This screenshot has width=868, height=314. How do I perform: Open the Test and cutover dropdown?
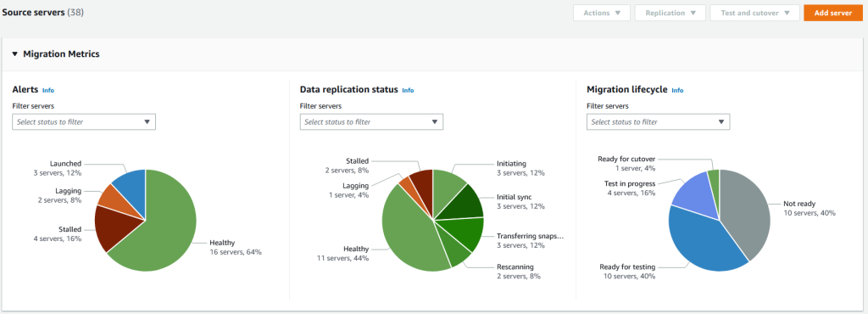point(755,13)
